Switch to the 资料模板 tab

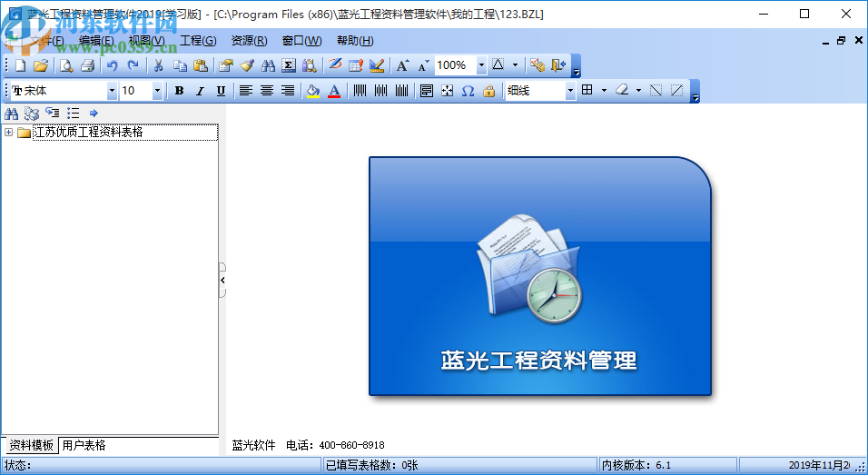point(31,445)
